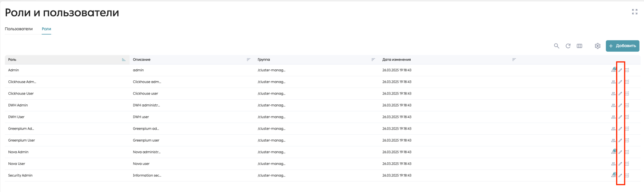View users of Nova Admin role
The height and width of the screenshot is (192, 644).
click(613, 152)
